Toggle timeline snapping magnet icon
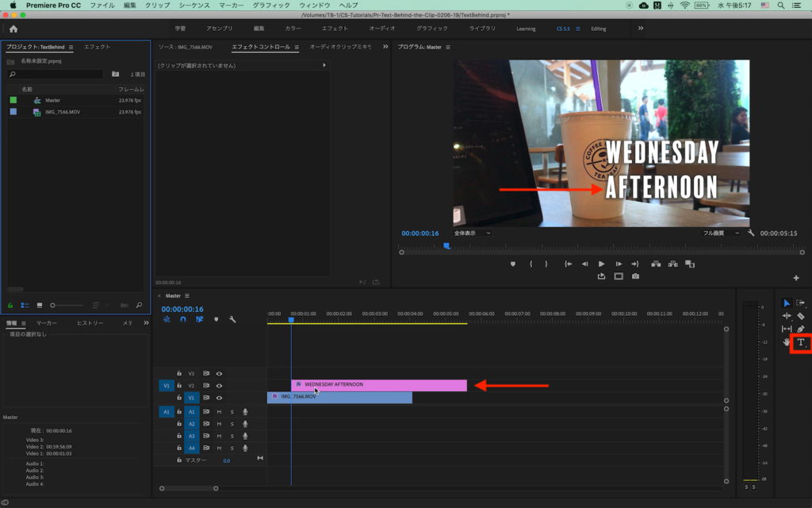 [x=183, y=319]
